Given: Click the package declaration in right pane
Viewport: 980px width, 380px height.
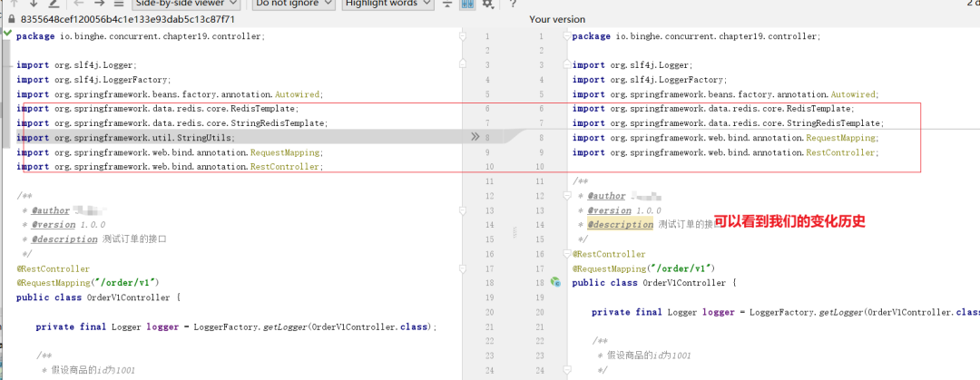Looking at the screenshot, I should 696,36.
